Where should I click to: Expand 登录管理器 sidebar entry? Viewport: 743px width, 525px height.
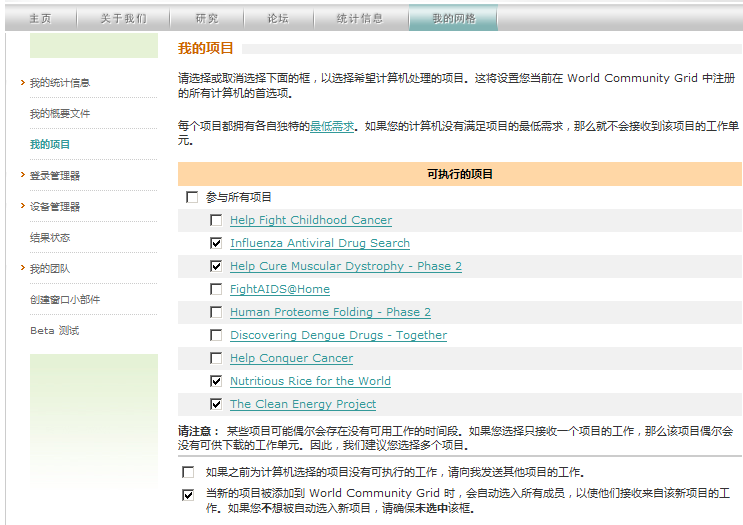point(54,176)
